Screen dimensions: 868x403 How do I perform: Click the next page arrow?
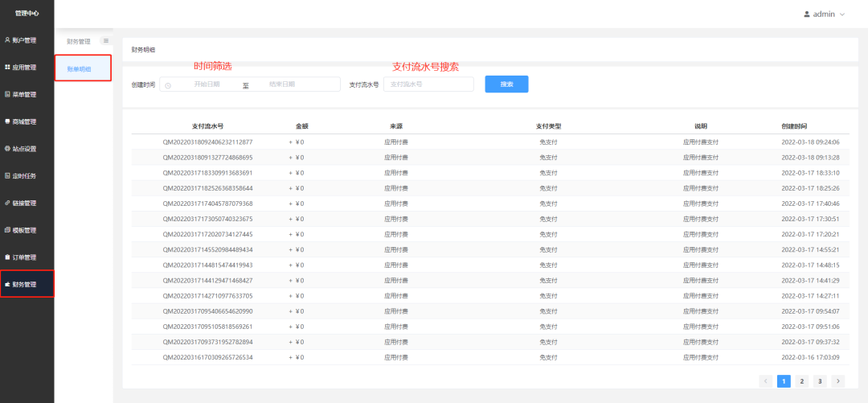pos(838,381)
